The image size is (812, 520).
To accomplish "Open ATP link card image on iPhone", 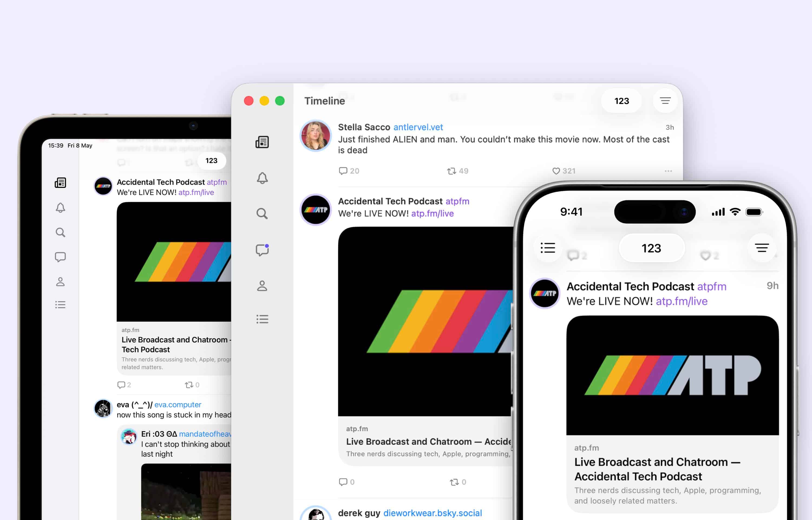I will pyautogui.click(x=672, y=375).
